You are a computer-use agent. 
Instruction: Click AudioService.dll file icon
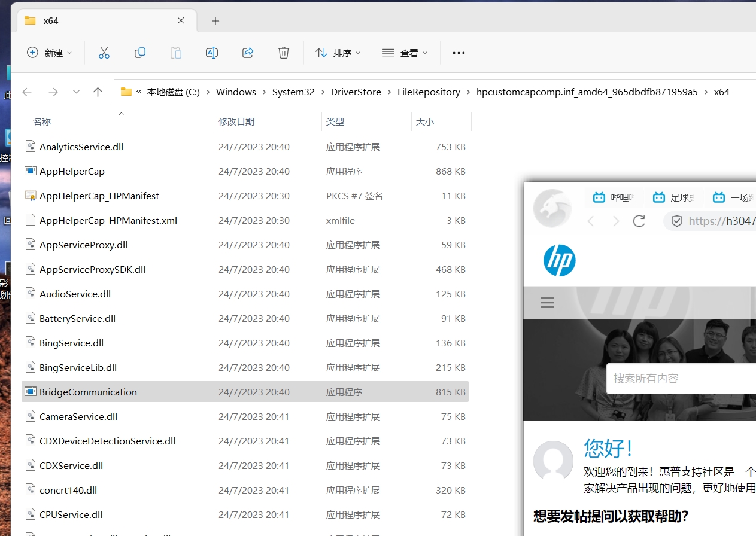(31, 294)
